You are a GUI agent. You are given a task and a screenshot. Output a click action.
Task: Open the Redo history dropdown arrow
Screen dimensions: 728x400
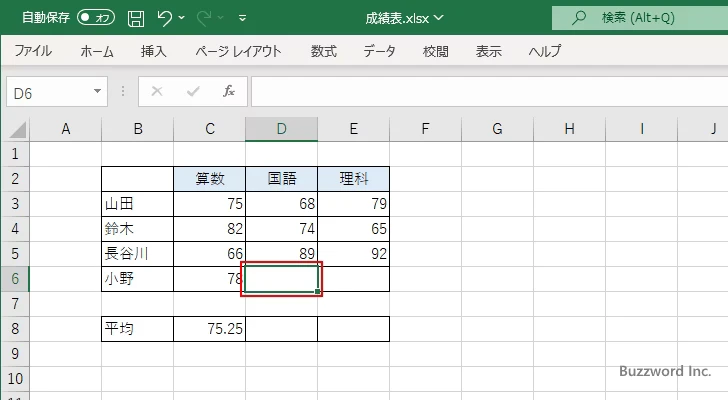221,18
